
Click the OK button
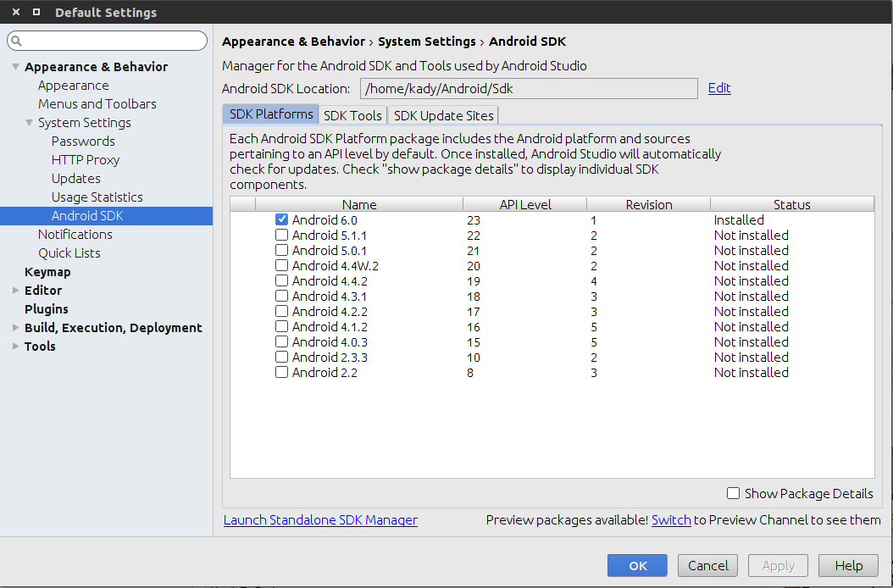637,566
